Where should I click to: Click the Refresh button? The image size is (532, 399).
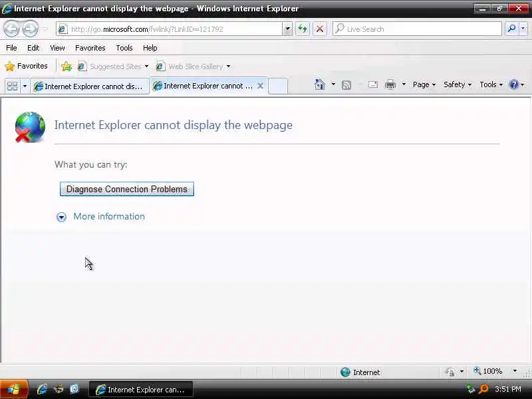pyautogui.click(x=303, y=29)
